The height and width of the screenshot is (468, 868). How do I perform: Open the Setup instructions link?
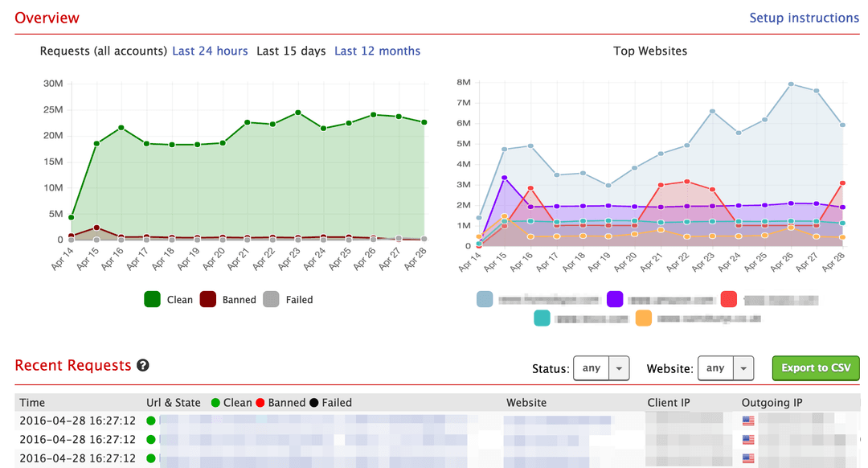click(804, 18)
